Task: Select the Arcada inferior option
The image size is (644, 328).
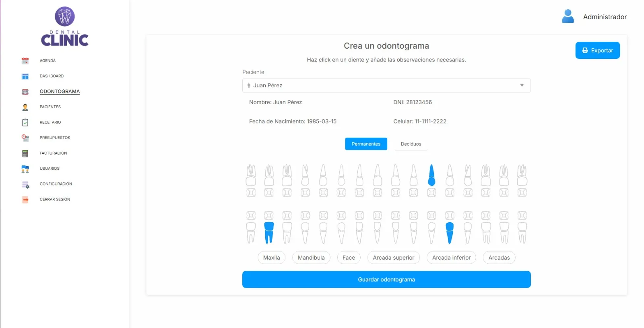Action: click(451, 258)
